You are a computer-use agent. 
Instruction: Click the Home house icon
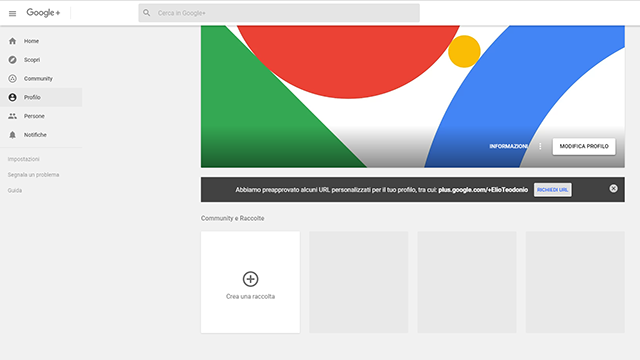(x=13, y=41)
